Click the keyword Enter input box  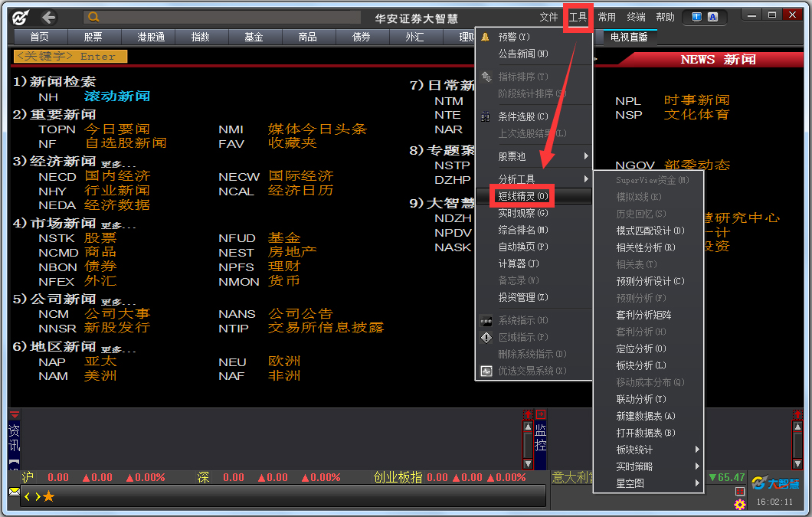pyautogui.click(x=70, y=56)
